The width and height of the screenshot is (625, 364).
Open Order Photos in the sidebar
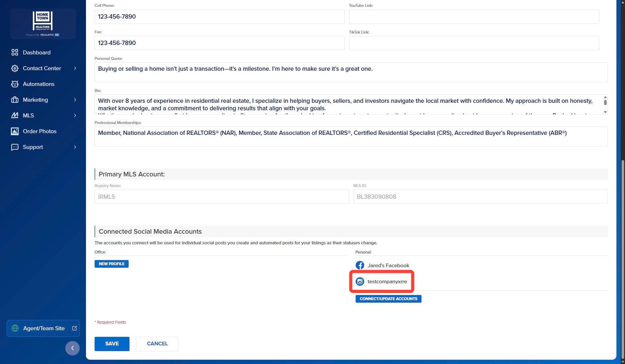(40, 131)
